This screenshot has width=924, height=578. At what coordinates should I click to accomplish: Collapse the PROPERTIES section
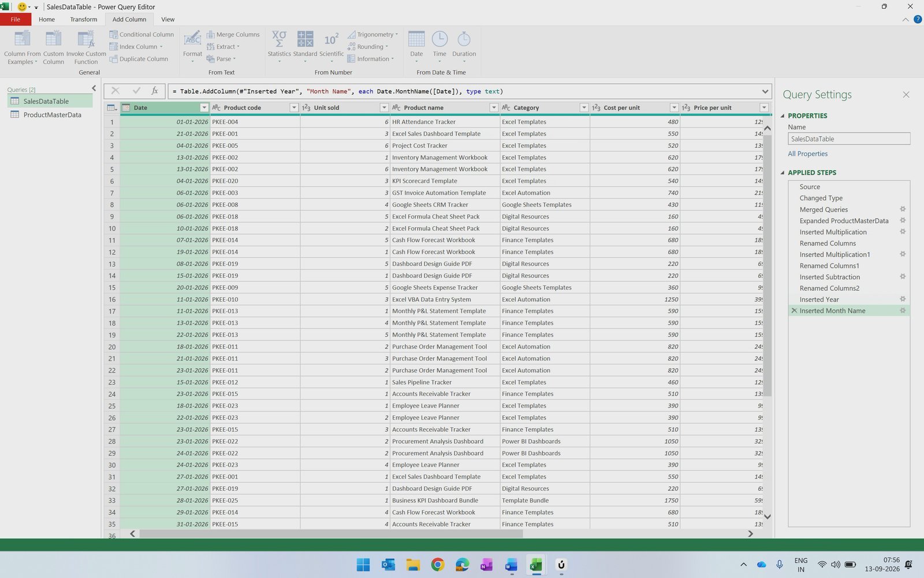[x=783, y=116]
